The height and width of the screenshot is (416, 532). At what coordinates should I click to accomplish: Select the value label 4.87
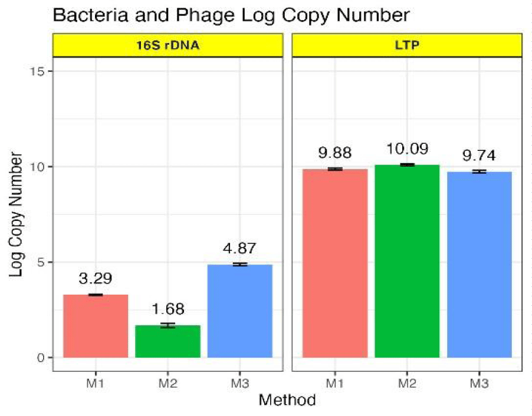[239, 248]
